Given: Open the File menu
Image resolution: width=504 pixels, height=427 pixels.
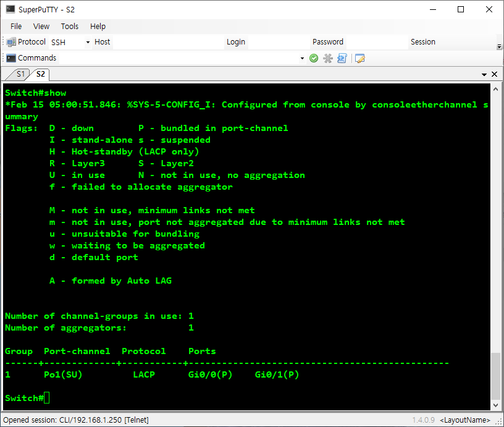Looking at the screenshot, I should click(x=16, y=27).
